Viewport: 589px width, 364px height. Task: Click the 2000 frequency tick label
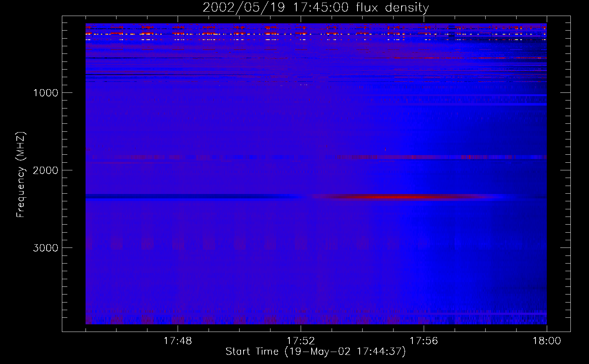point(46,170)
